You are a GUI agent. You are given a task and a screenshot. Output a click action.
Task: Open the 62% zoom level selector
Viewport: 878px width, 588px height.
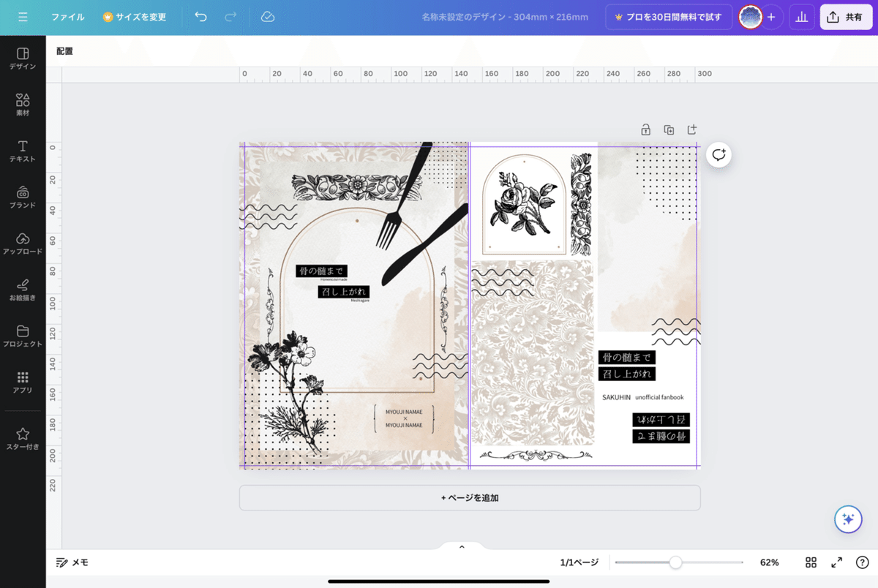coord(769,562)
